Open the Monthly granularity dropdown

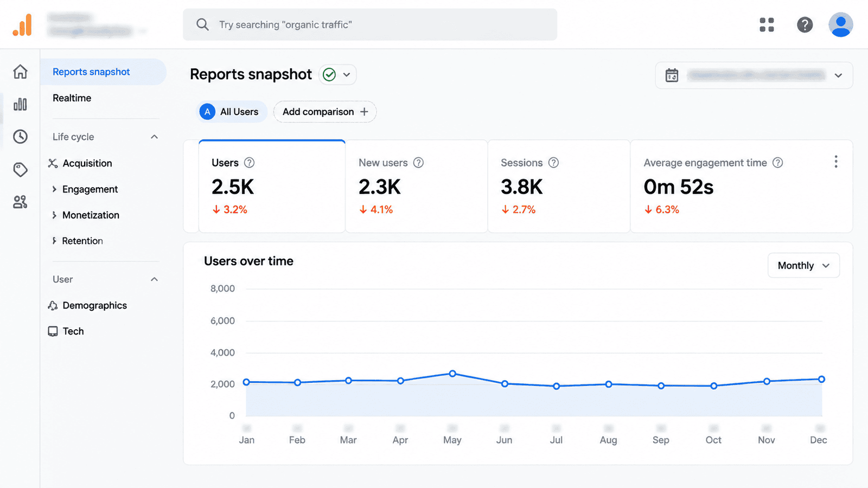click(x=803, y=265)
